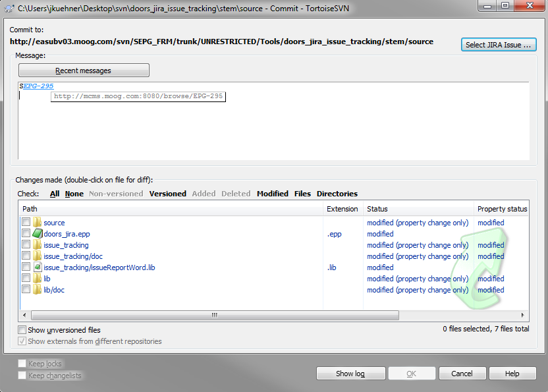Click the .lib extension cell
548x392 pixels.
coord(332,267)
